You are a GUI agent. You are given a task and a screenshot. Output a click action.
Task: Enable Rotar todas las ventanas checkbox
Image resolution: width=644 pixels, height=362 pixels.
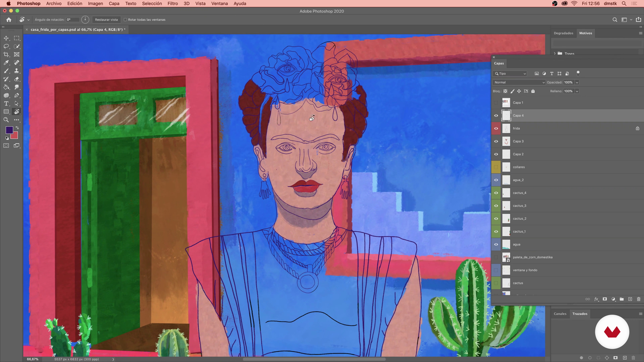coord(125,20)
